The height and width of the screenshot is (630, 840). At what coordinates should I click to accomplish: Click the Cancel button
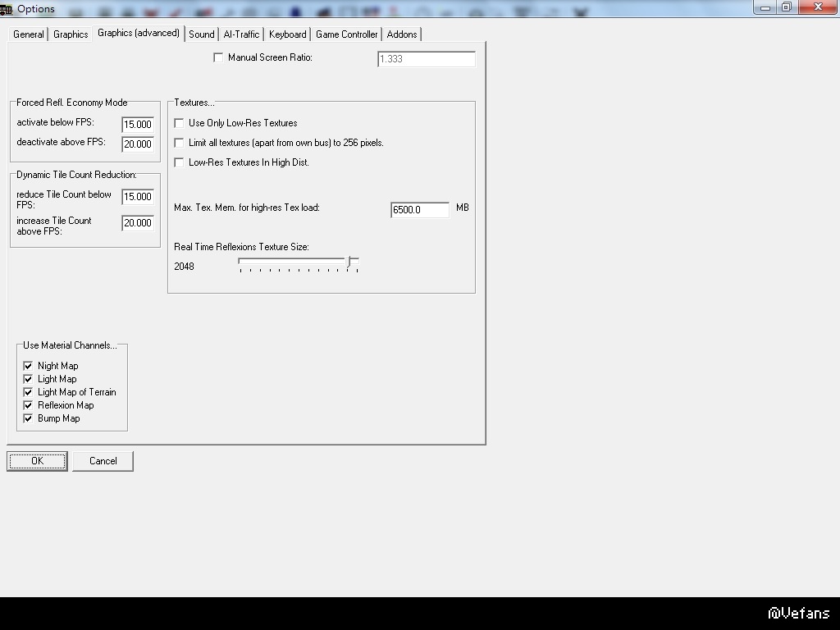(x=103, y=461)
